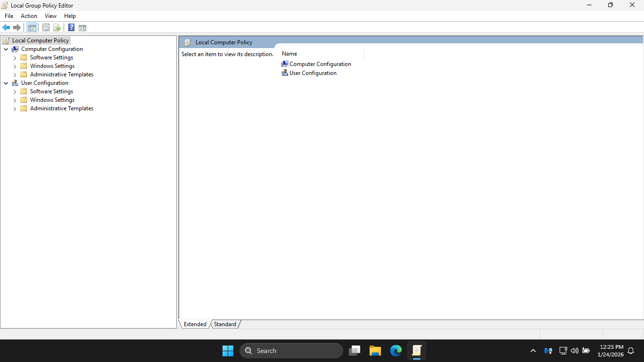This screenshot has height=362, width=644.
Task: Click the Name column header
Action: point(289,54)
